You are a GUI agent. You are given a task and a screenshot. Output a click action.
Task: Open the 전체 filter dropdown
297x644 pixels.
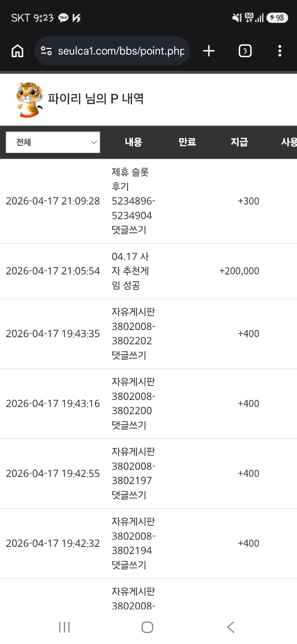(x=53, y=142)
